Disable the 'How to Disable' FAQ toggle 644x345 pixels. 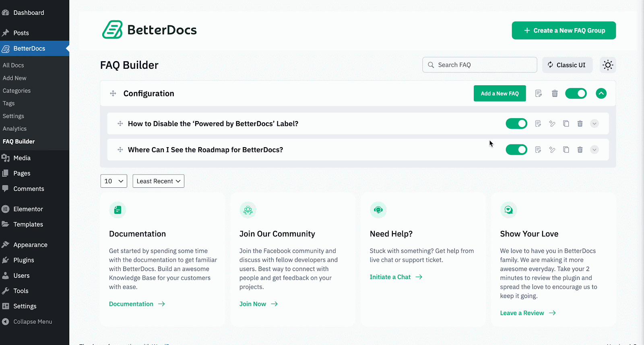516,123
